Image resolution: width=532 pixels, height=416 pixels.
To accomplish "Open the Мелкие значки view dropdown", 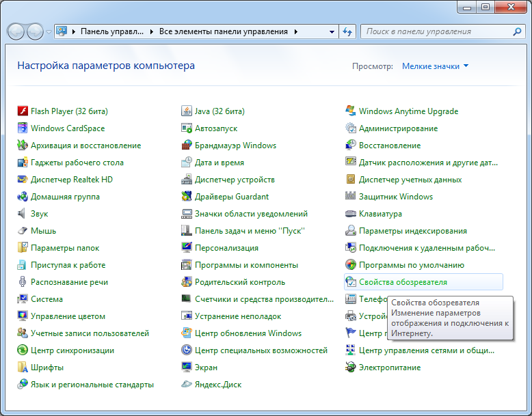I will click(x=436, y=66).
